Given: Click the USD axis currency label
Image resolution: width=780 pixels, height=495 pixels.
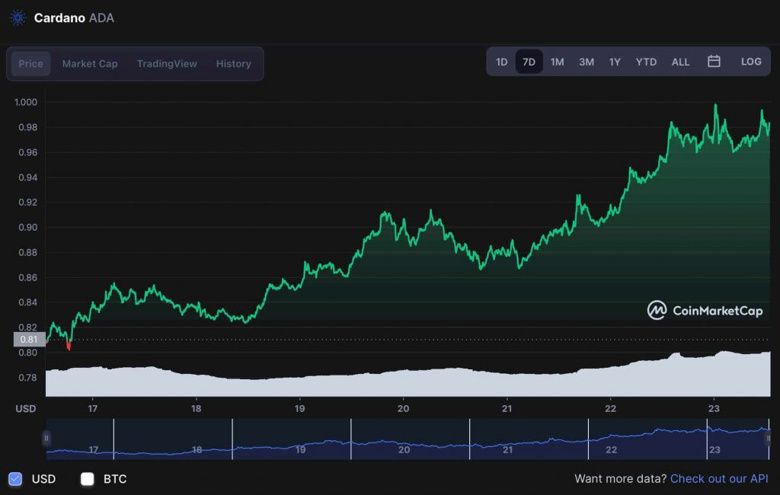Looking at the screenshot, I should tap(26, 408).
